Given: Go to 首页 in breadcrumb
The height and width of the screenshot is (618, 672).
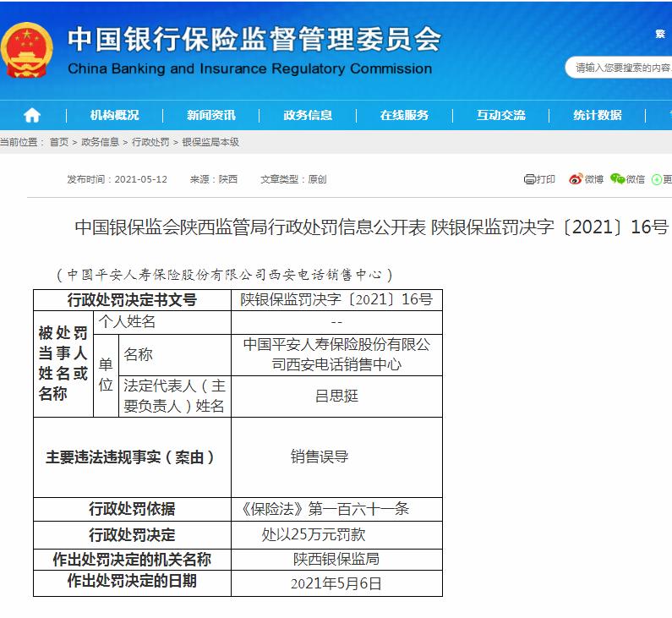Looking at the screenshot, I should tap(59, 142).
